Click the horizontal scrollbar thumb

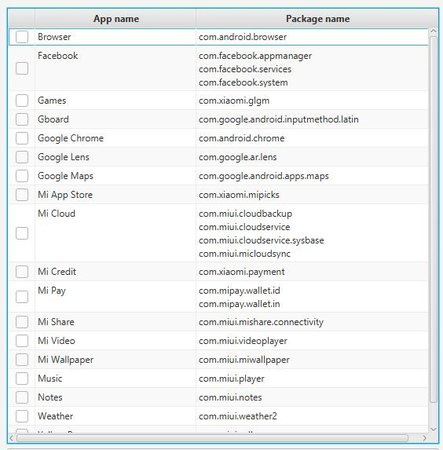click(213, 438)
